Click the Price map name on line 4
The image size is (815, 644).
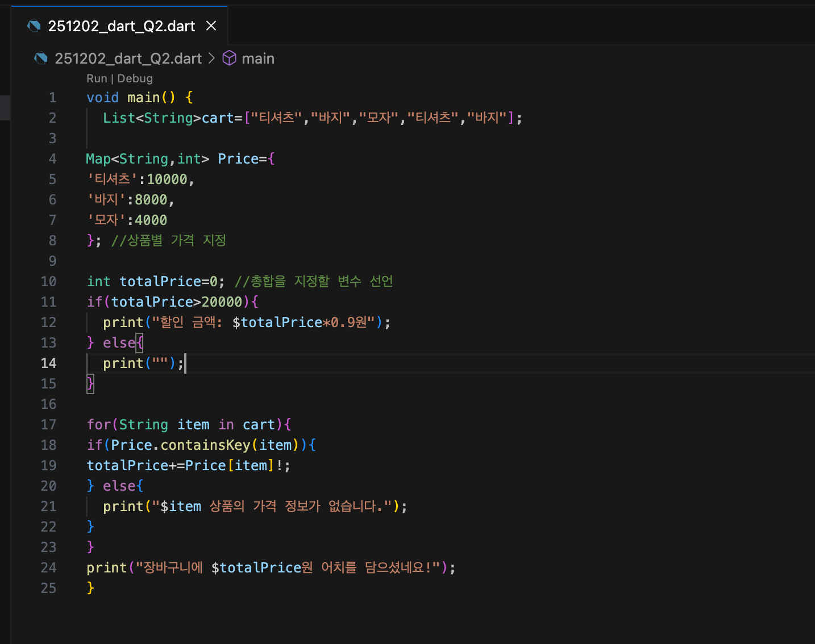(x=238, y=158)
